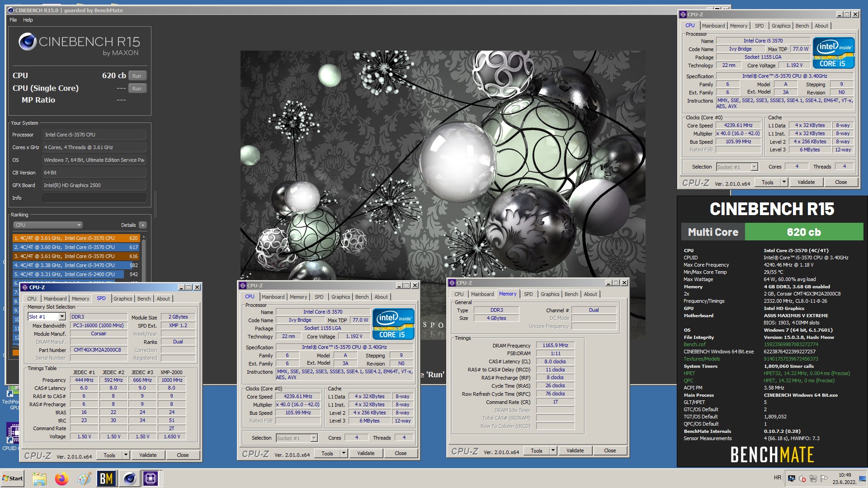Click the DRAM Frequency value 1165.9 MHz
The image size is (868, 488).
coord(555,345)
